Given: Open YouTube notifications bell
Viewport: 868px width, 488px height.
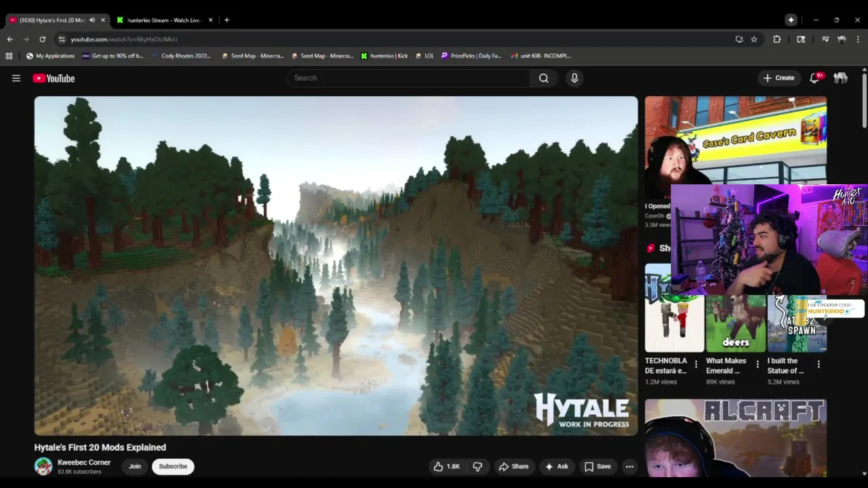Looking at the screenshot, I should [815, 78].
